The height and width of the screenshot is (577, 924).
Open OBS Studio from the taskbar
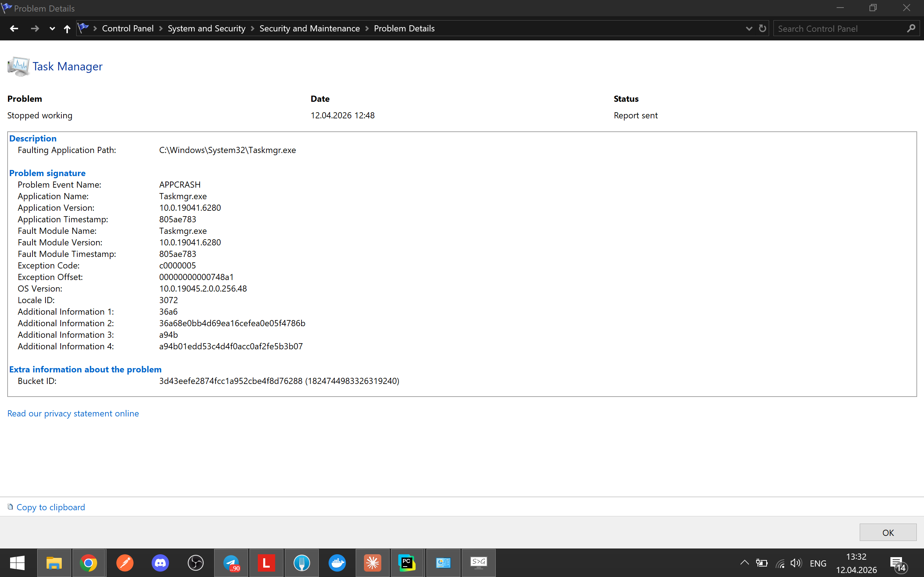coord(195,563)
